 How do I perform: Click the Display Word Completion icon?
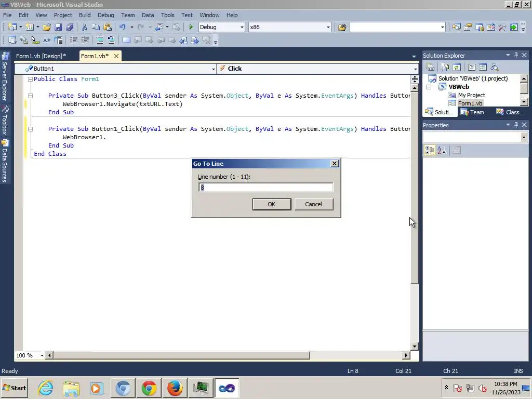(x=46, y=41)
